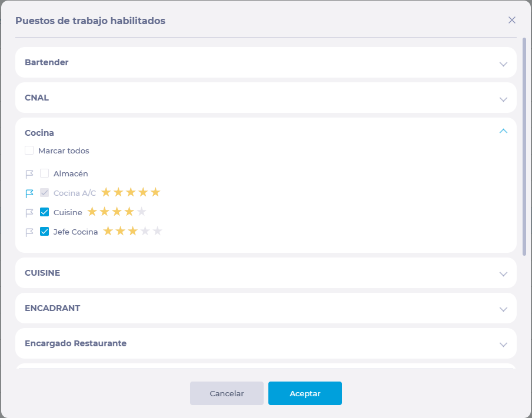This screenshot has width=532, height=418.
Task: Click the blue flag next to Cocina A/C
Action: (29, 193)
